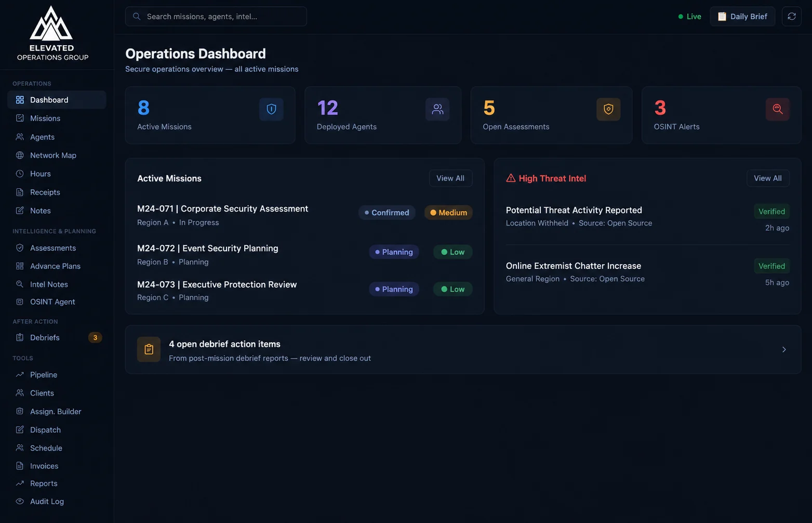Click the Network Map globe icon
Screen dimensions: 812x523
(x=20, y=155)
